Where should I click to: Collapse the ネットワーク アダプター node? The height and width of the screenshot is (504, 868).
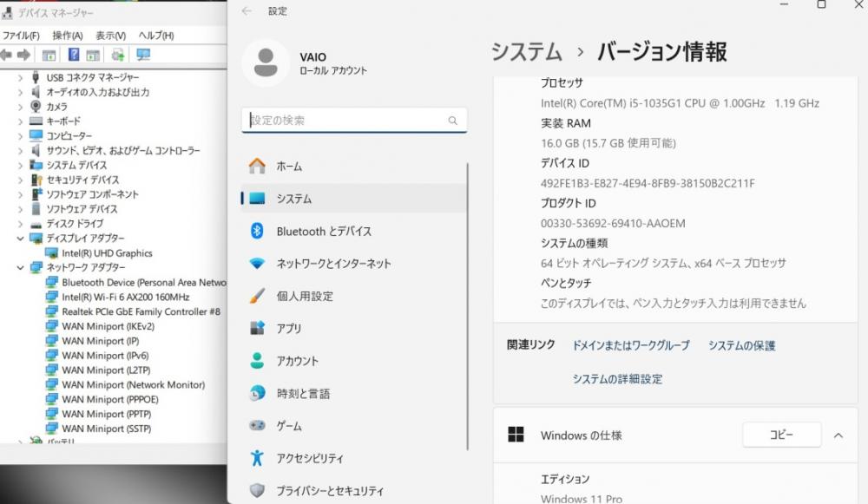point(21,268)
